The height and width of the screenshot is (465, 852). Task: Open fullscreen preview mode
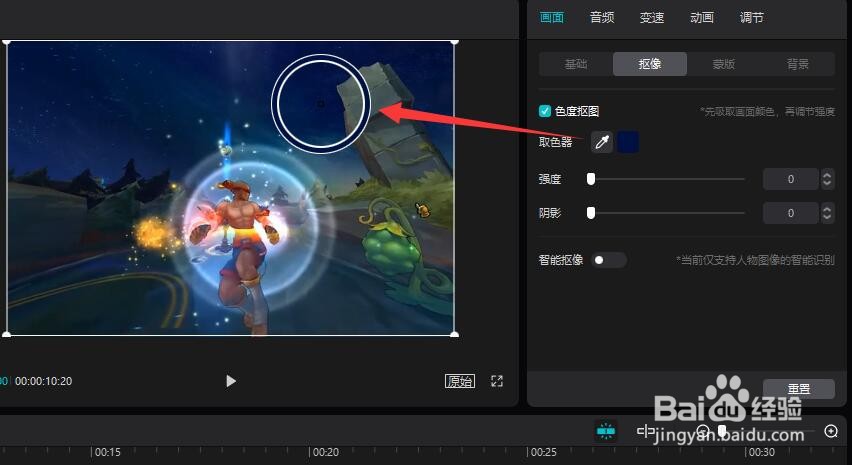tap(497, 381)
